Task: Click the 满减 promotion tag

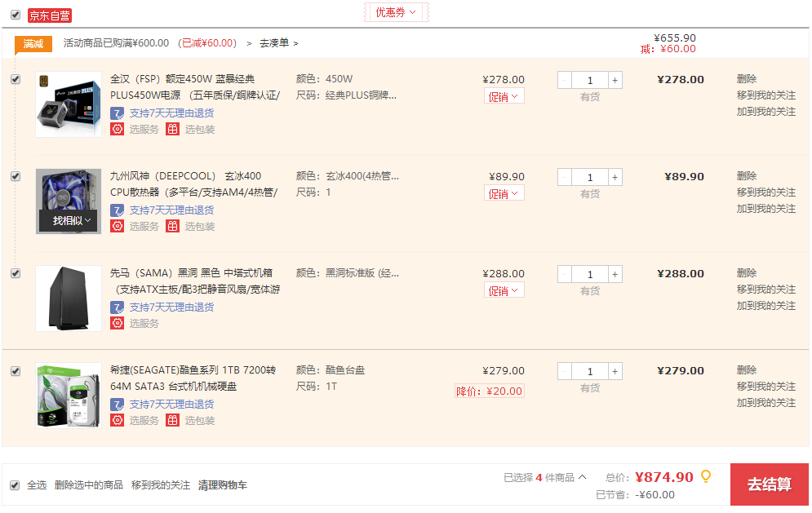Action: [33, 44]
